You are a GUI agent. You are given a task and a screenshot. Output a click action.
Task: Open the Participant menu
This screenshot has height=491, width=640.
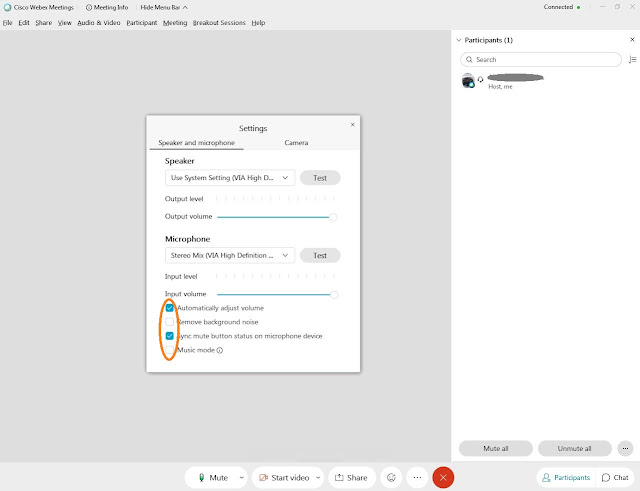click(x=142, y=23)
